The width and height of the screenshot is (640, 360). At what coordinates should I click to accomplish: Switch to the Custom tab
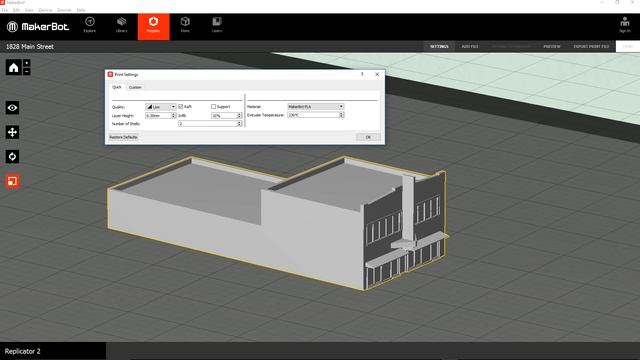(x=135, y=87)
